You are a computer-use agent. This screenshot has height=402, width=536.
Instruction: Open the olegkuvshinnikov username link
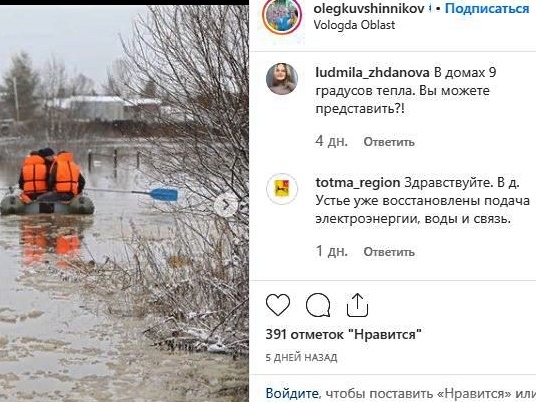(x=369, y=8)
